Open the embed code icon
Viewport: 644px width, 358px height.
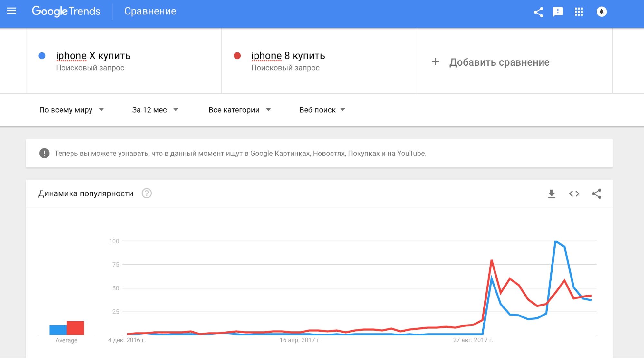point(574,194)
